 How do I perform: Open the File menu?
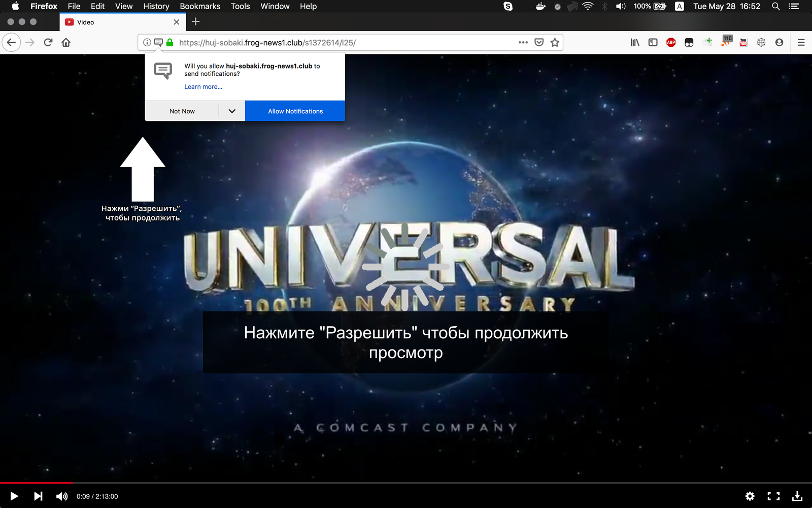point(74,6)
